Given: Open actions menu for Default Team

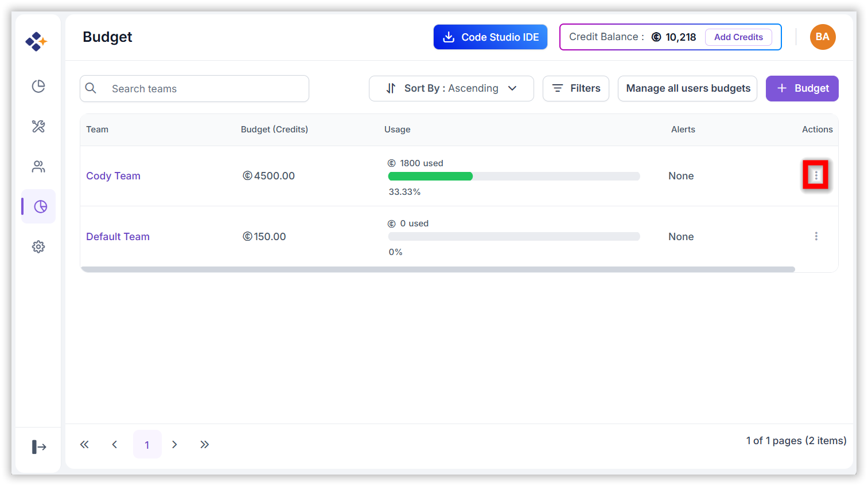Looking at the screenshot, I should pos(816,236).
